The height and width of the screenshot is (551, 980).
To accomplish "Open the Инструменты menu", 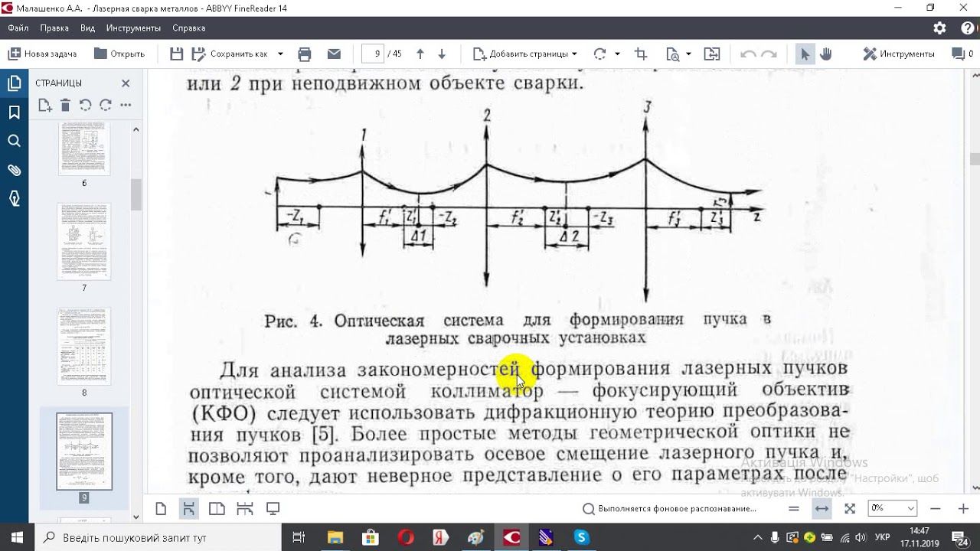I will coord(134,28).
